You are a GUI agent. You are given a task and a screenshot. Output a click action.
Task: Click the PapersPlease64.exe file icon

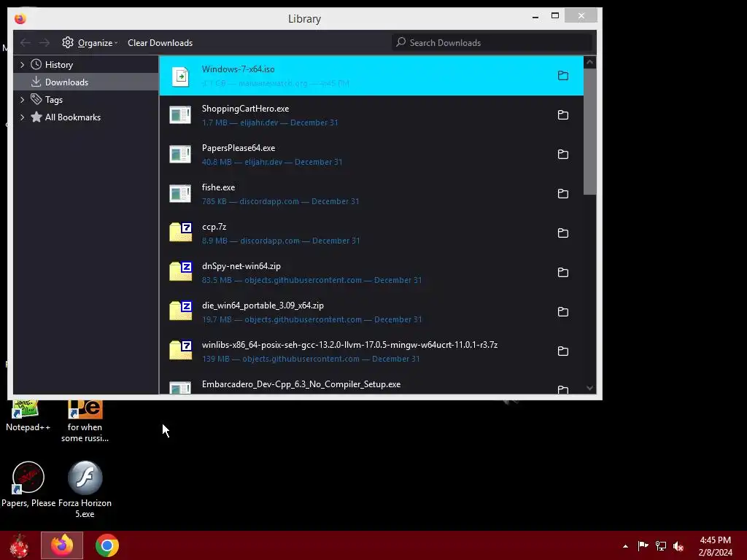(x=180, y=155)
